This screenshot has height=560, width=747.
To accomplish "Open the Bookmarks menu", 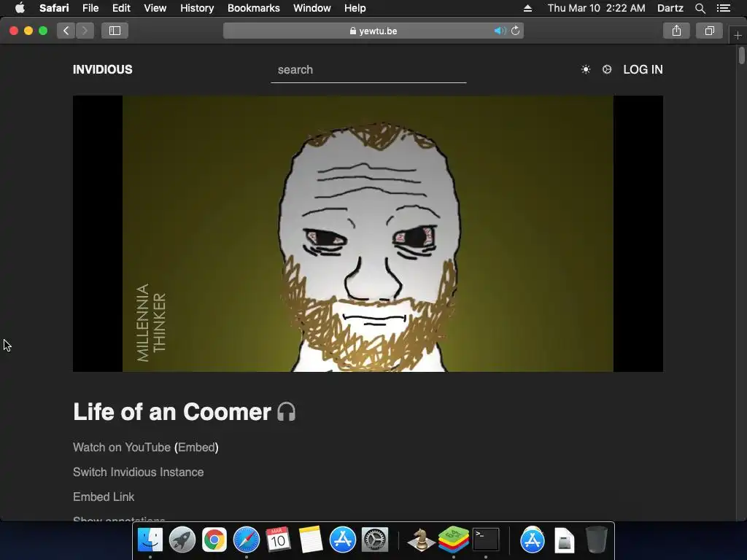I will pyautogui.click(x=253, y=8).
